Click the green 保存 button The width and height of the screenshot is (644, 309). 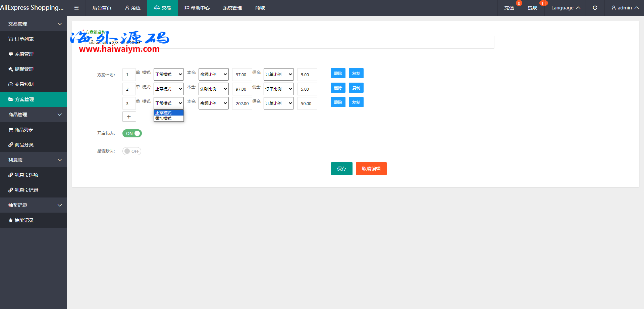341,169
